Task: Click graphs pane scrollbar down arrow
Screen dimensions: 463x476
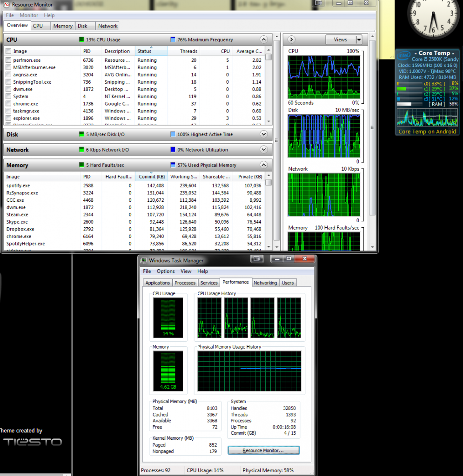Action: click(x=372, y=247)
